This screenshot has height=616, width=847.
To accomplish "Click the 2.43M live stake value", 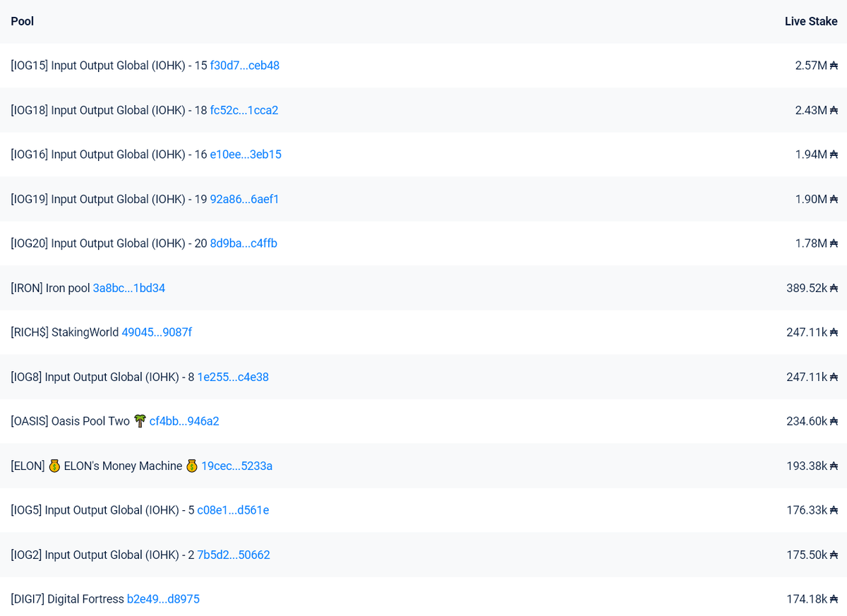I will 816,110.
